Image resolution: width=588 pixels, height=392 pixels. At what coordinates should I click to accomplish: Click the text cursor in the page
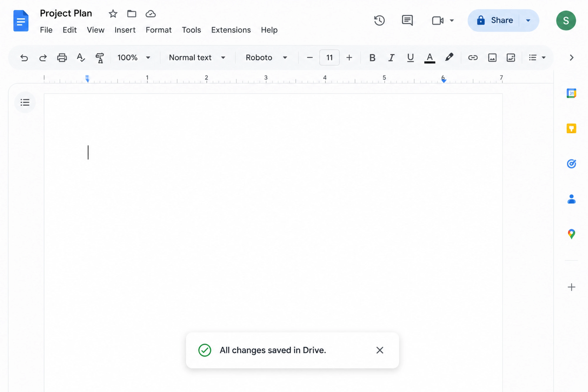tap(88, 152)
